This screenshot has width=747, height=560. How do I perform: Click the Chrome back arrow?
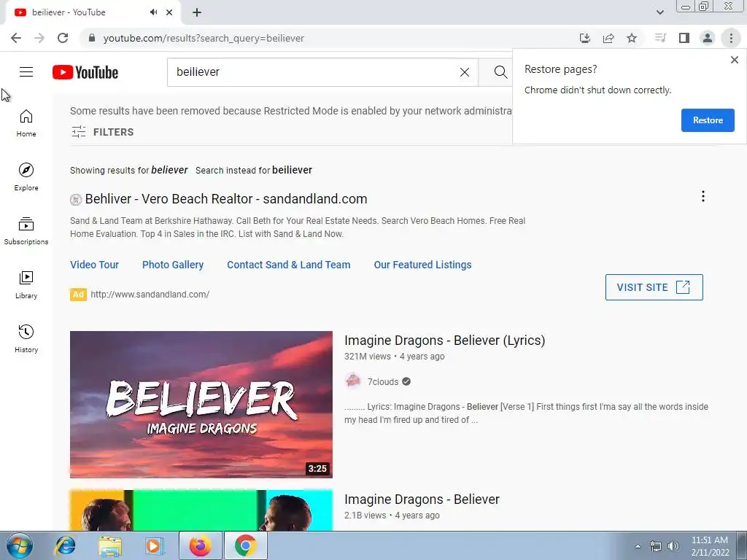pos(16,38)
